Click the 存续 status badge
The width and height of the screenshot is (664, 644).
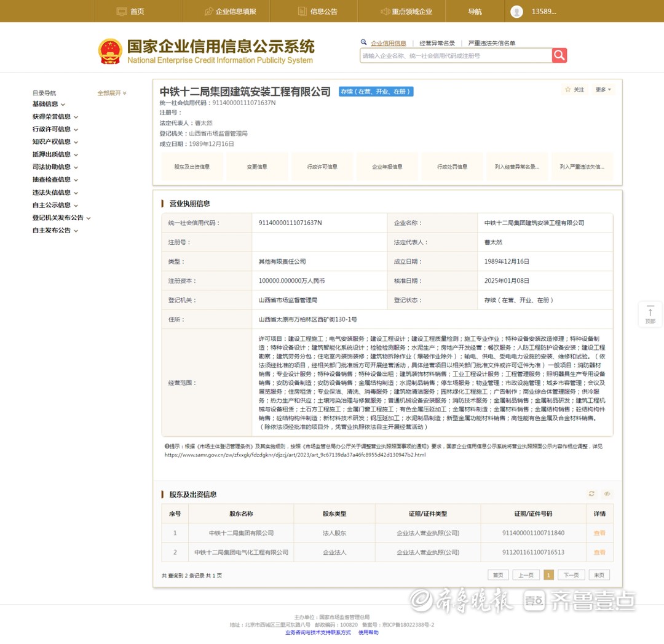point(376,92)
